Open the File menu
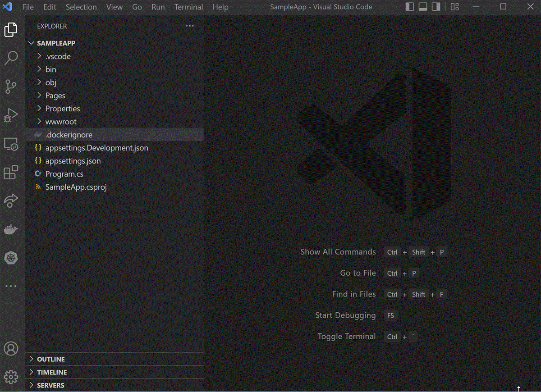This screenshot has width=541, height=392. [28, 7]
